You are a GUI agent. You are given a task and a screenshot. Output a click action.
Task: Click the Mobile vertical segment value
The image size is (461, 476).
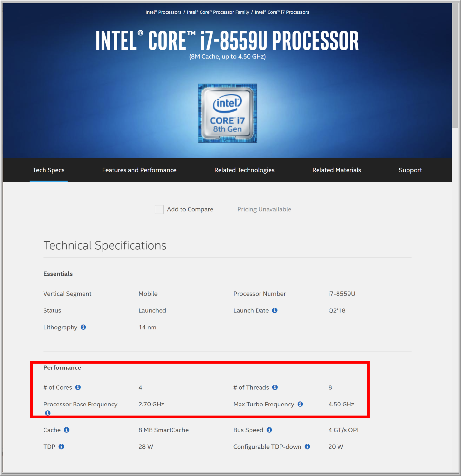pos(148,294)
